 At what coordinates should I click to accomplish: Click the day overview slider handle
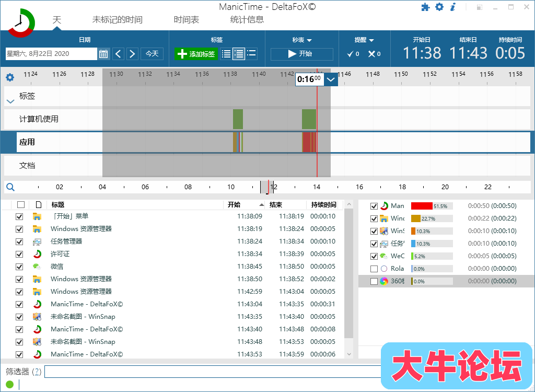coord(267,187)
